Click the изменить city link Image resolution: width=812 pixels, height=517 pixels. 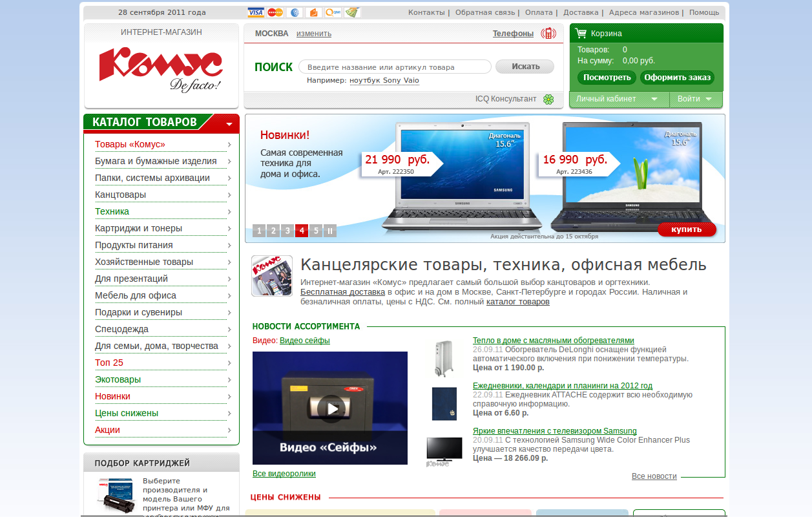click(x=314, y=34)
